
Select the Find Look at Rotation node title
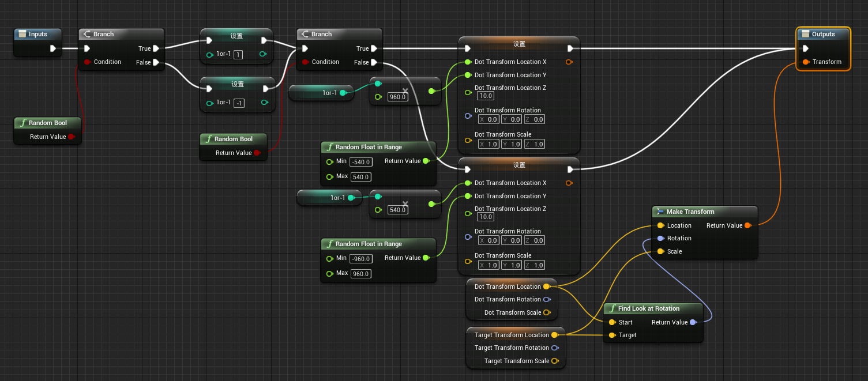[x=648, y=308]
